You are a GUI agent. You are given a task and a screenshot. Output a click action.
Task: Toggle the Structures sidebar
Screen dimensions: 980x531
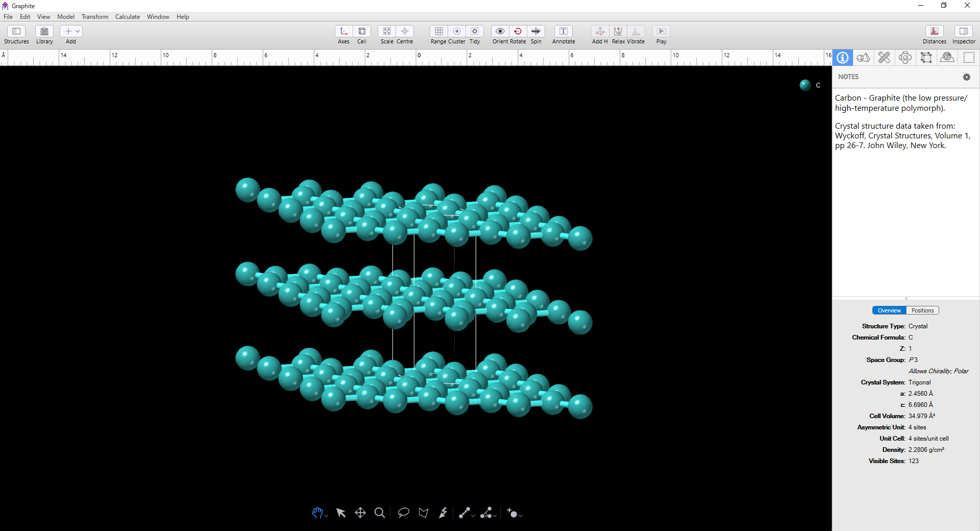click(x=16, y=32)
